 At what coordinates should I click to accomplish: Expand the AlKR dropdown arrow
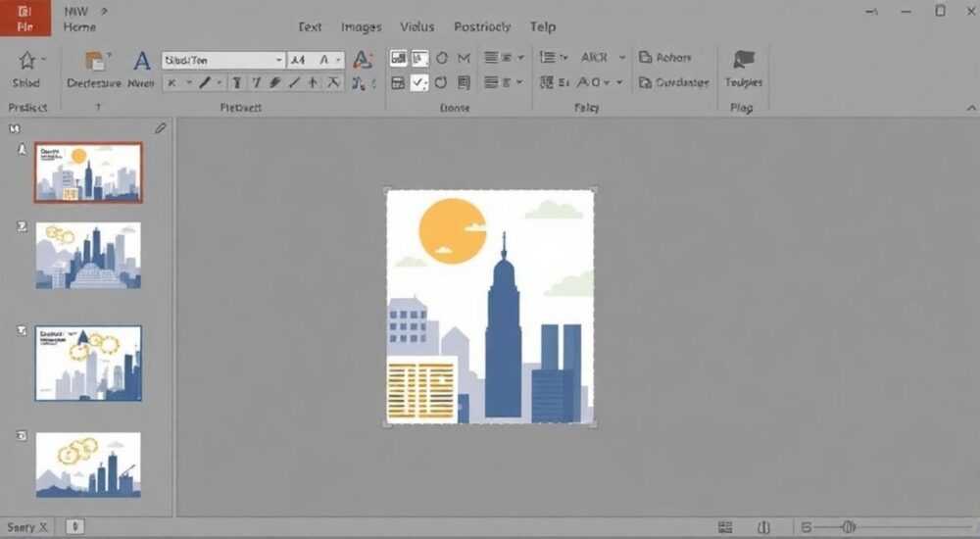[x=622, y=58]
